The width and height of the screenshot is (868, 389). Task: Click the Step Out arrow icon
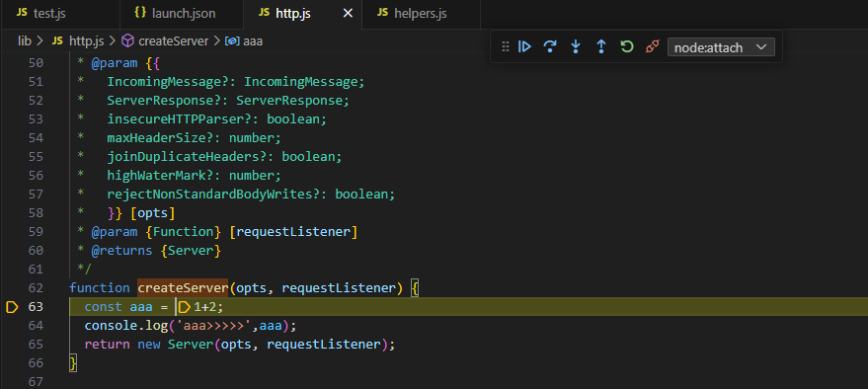601,47
